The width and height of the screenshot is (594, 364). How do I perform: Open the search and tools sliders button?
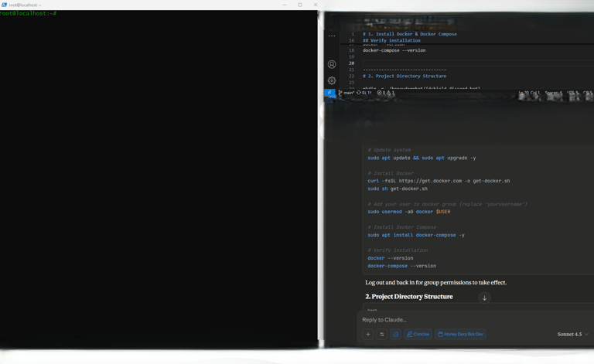click(382, 334)
